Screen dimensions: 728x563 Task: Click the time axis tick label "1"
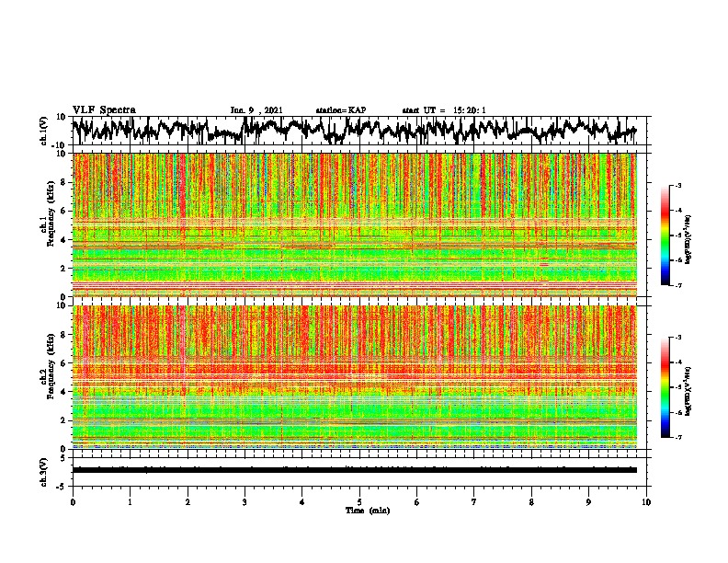(130, 502)
